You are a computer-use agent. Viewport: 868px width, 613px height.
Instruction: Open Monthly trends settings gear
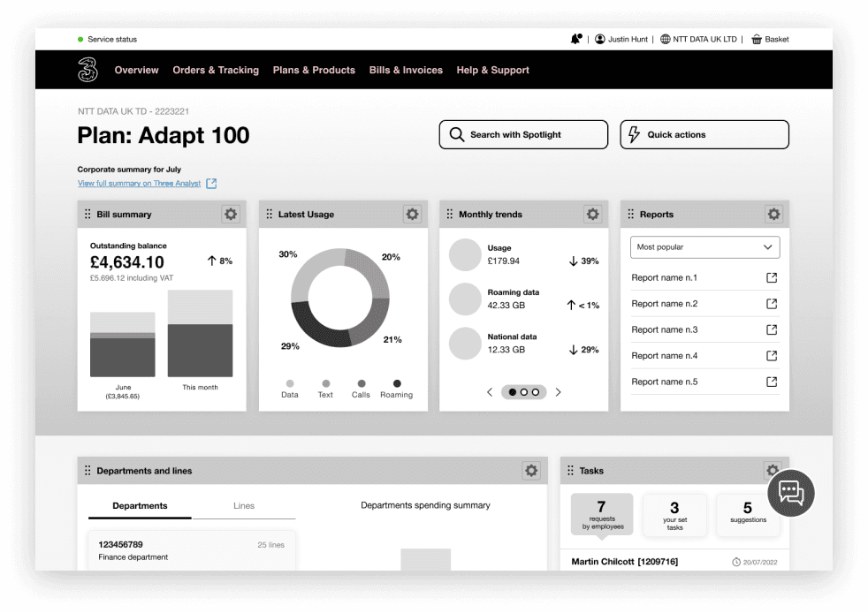click(x=593, y=214)
